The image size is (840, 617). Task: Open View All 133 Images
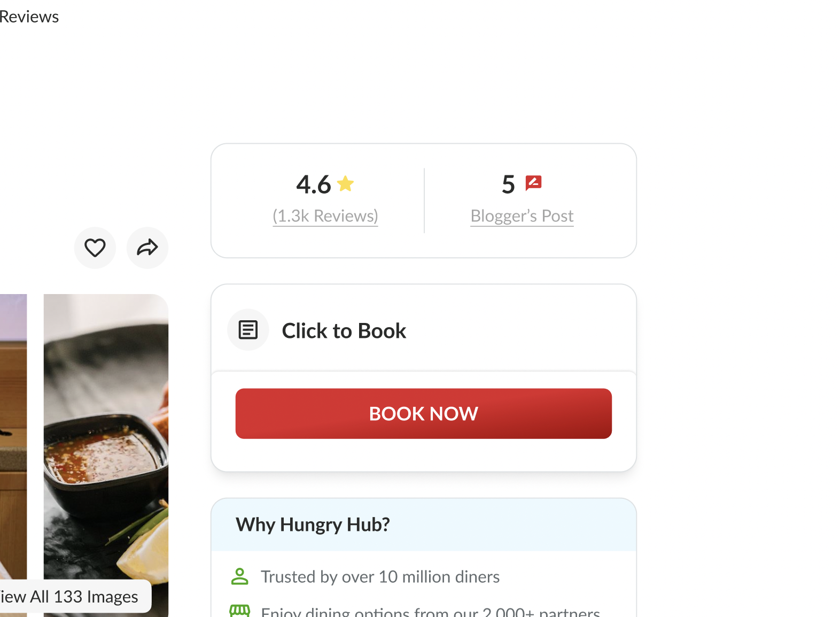click(69, 597)
